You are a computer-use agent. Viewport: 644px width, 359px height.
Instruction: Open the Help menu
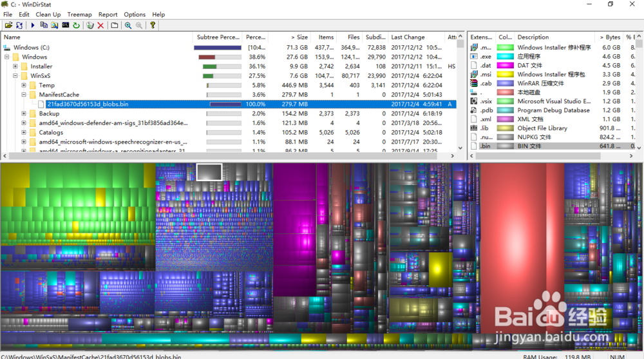(158, 14)
